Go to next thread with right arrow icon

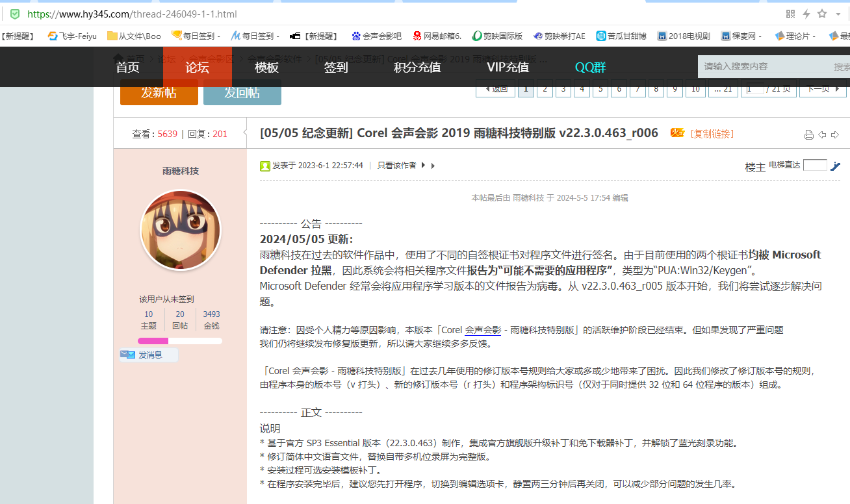tap(835, 134)
